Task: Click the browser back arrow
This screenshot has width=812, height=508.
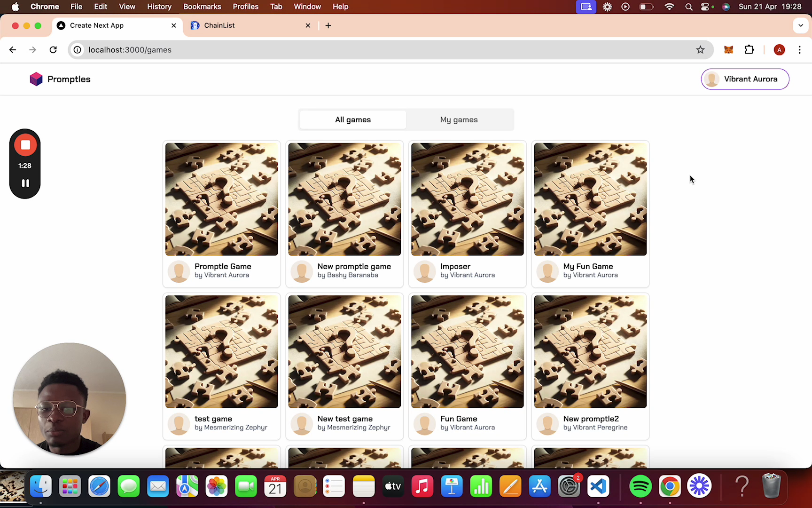Action: coord(13,50)
